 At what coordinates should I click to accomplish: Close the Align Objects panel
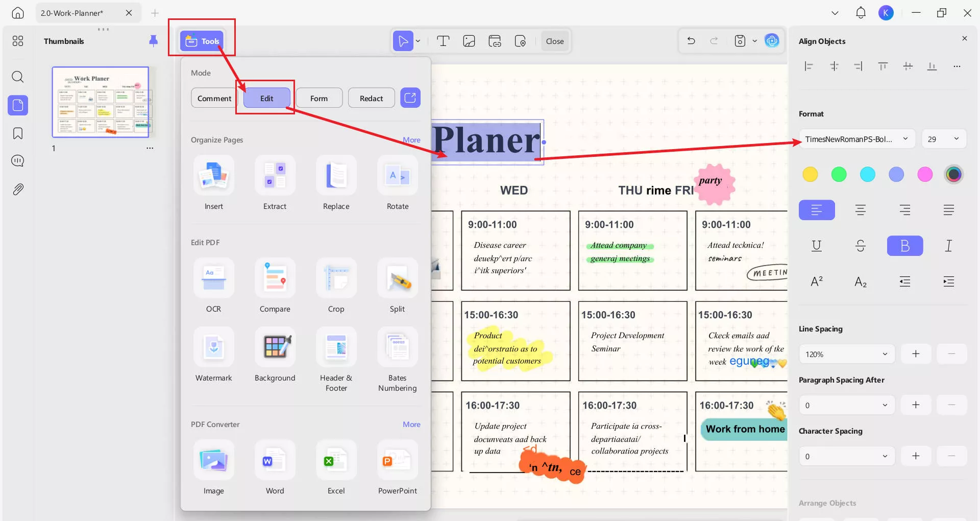click(965, 38)
